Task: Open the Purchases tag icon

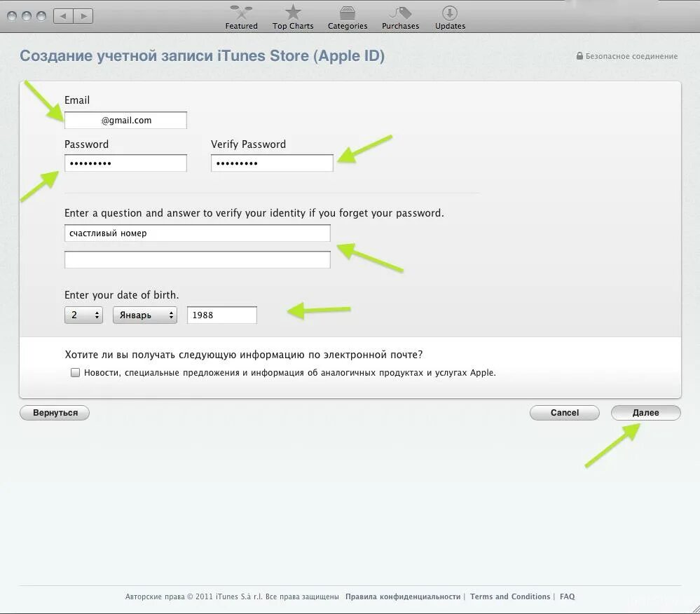Action: coord(400,13)
